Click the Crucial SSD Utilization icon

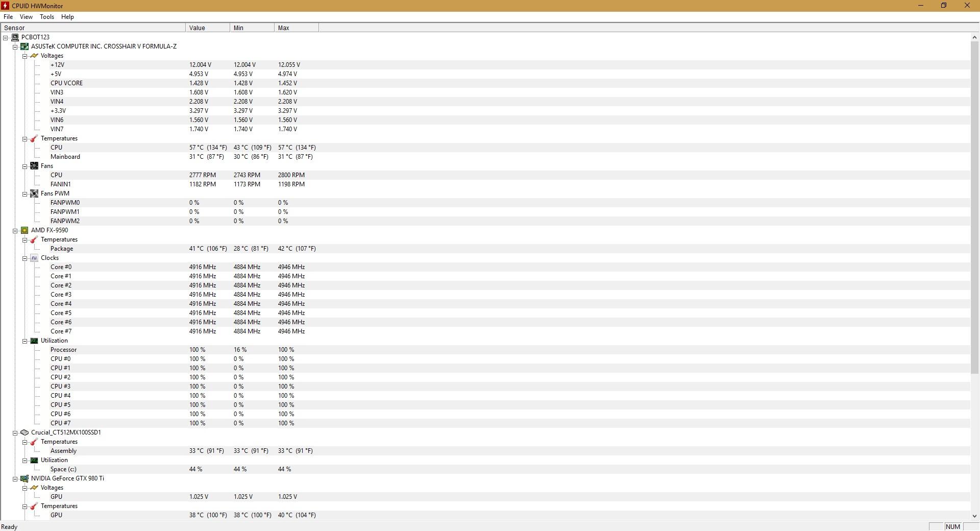34,460
